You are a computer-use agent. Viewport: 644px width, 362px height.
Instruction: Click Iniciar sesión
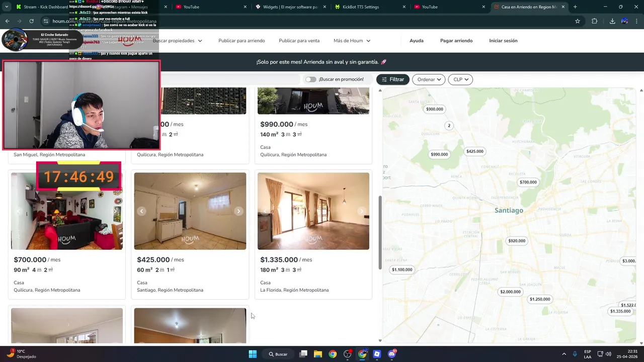pyautogui.click(x=503, y=41)
